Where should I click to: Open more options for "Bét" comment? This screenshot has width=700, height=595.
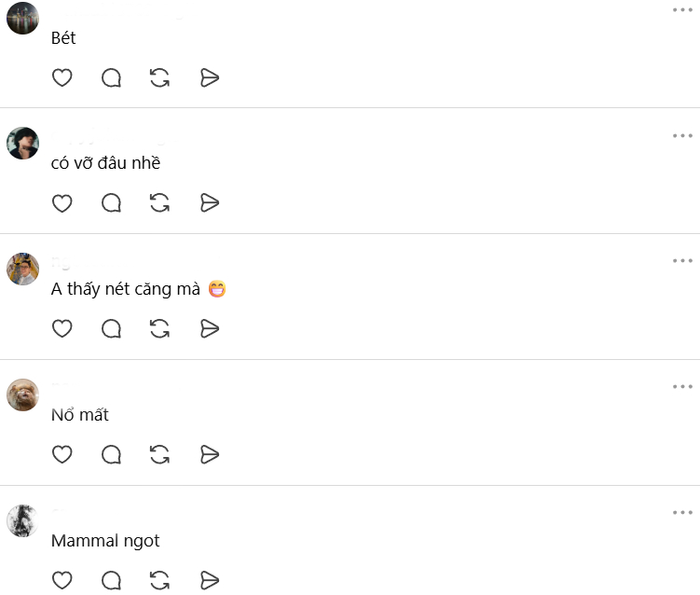682,10
